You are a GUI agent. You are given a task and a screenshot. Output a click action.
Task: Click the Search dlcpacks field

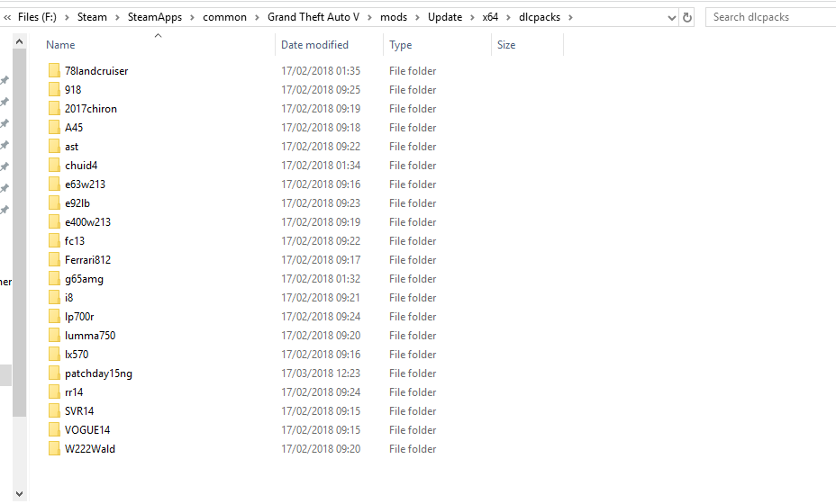[770, 17]
